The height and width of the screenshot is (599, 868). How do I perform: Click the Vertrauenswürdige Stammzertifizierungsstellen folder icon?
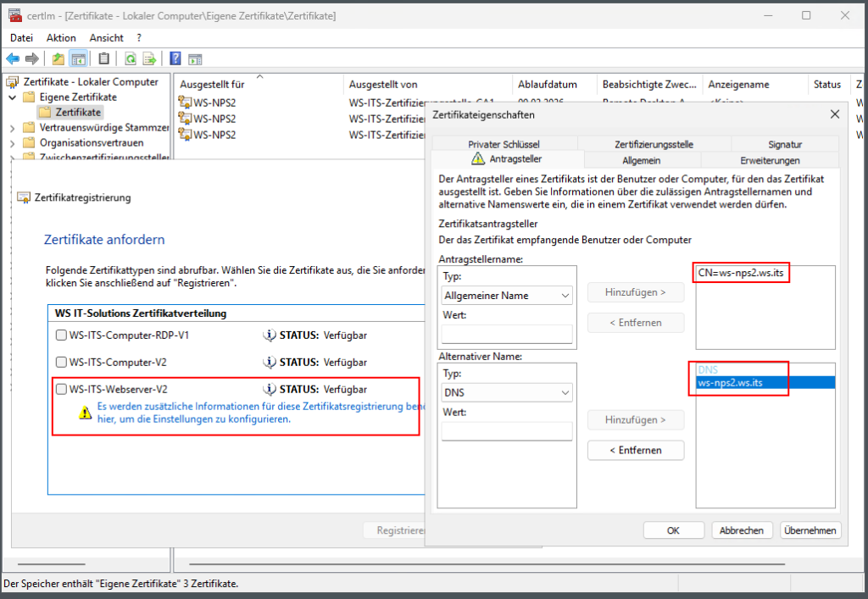click(29, 128)
